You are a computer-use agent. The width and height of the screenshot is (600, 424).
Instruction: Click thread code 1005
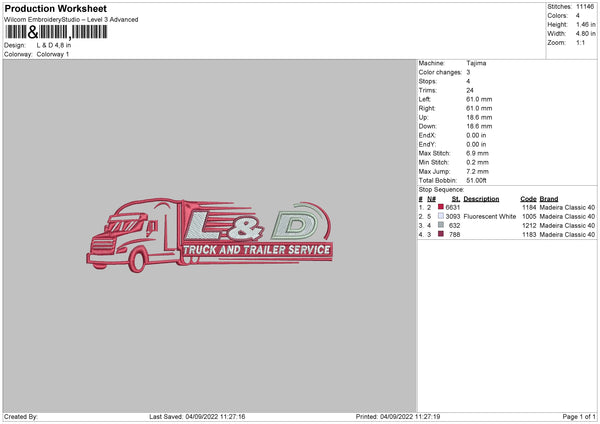[x=529, y=217]
